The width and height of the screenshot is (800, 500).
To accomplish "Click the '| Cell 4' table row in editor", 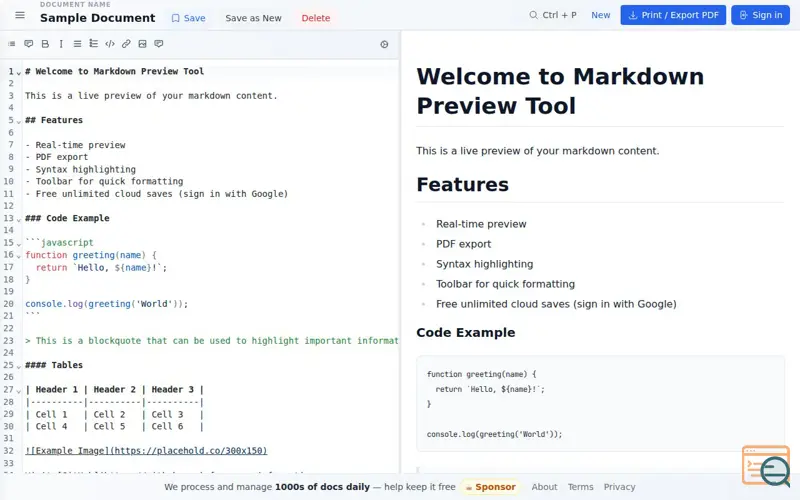I will pos(114,427).
